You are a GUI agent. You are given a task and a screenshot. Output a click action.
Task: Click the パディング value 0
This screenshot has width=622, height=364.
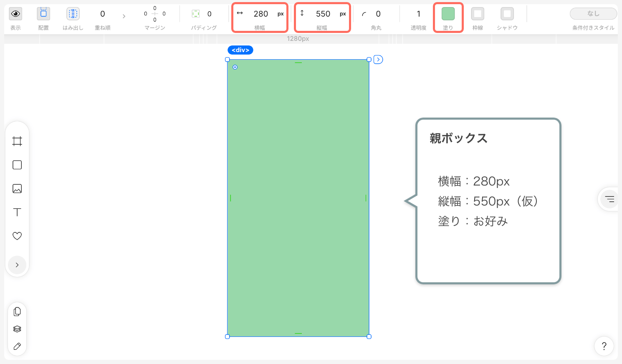coord(210,14)
